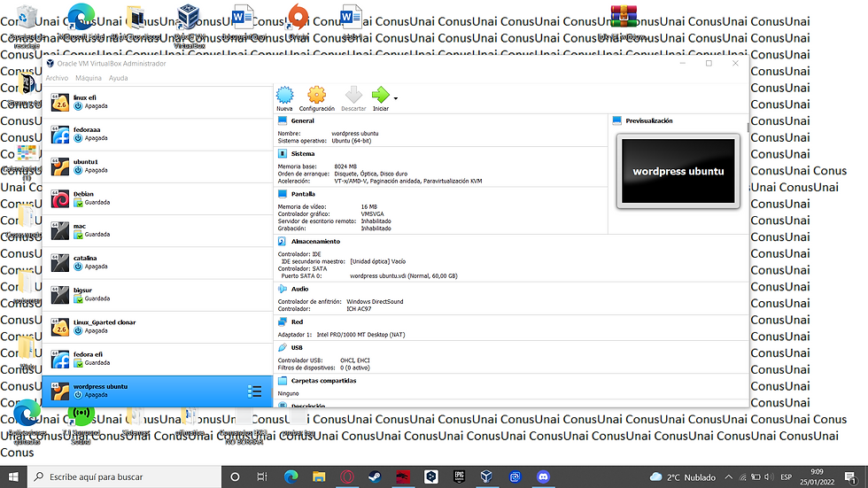Select the fedora efi virtual machine icon

(60, 359)
